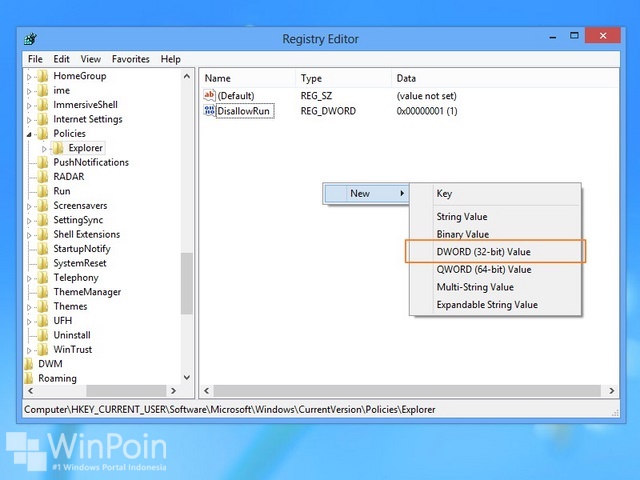Image resolution: width=640 pixels, height=480 pixels.
Task: Minimize the Registry Editor window
Action: click(x=553, y=36)
